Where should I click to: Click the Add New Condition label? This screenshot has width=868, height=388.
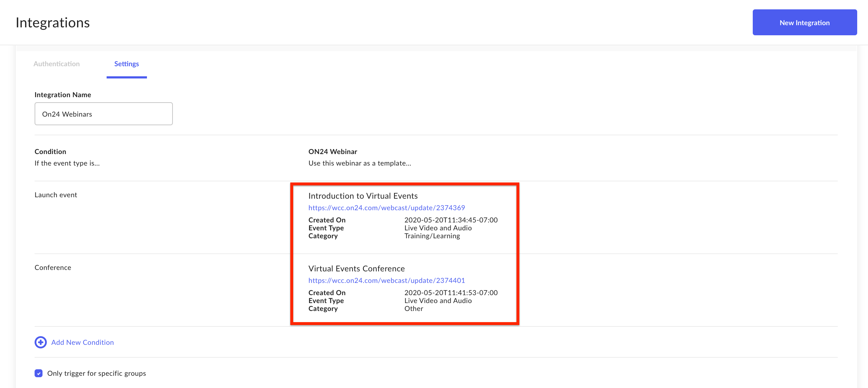pyautogui.click(x=82, y=342)
